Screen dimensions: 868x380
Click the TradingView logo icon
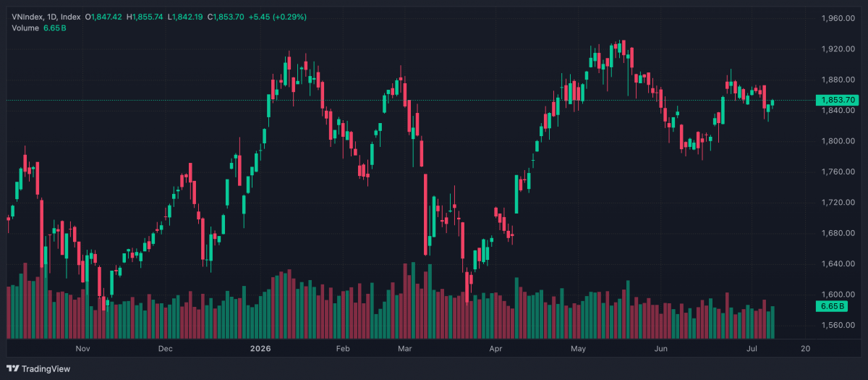(x=13, y=368)
